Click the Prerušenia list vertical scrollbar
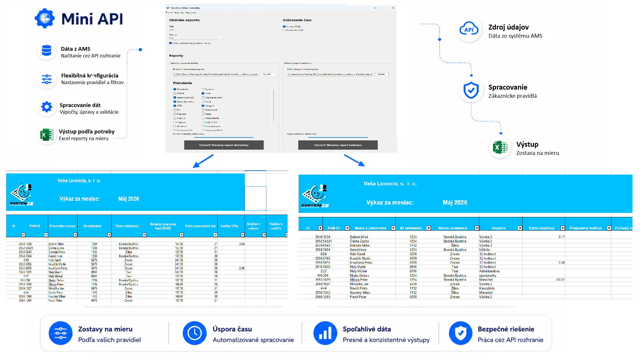Viewport: 640px width, 364px height. (x=273, y=106)
